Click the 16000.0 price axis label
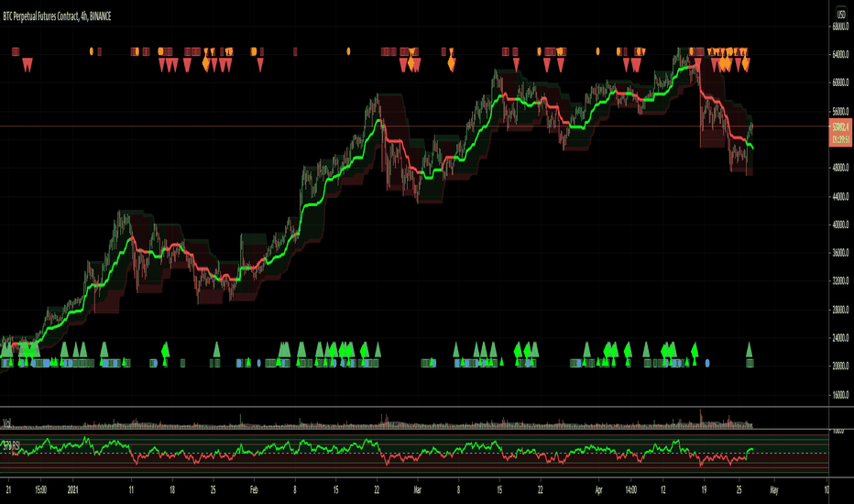854x504 pixels. (840, 394)
